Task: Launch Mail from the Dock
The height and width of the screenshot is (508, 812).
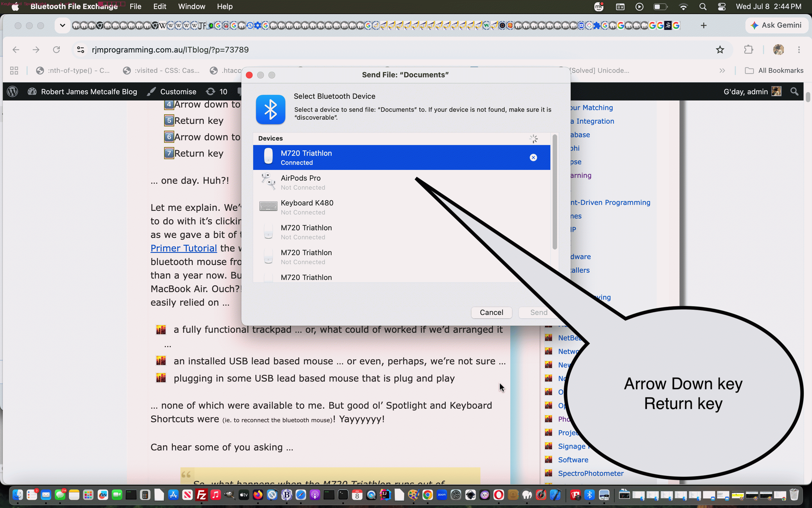Action: (46, 495)
